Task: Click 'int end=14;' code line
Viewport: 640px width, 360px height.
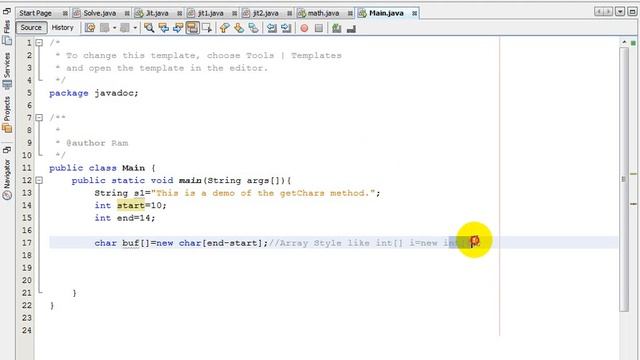Action: [x=124, y=218]
